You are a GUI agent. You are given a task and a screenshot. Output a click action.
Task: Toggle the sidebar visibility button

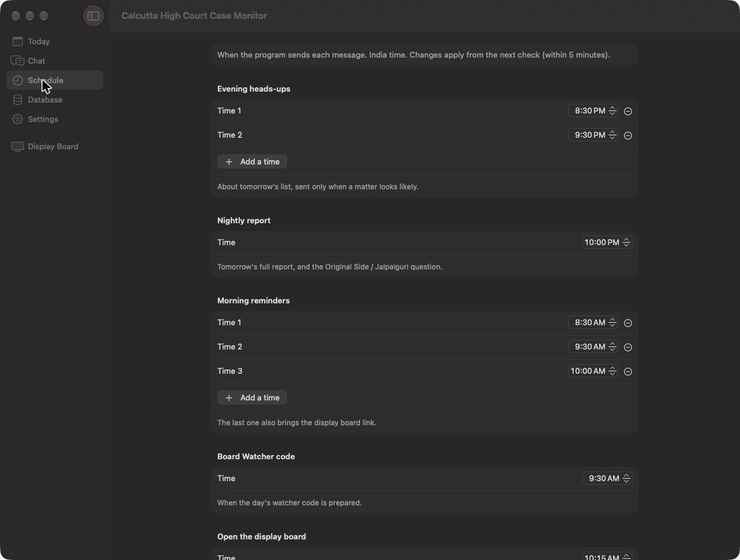[93, 16]
